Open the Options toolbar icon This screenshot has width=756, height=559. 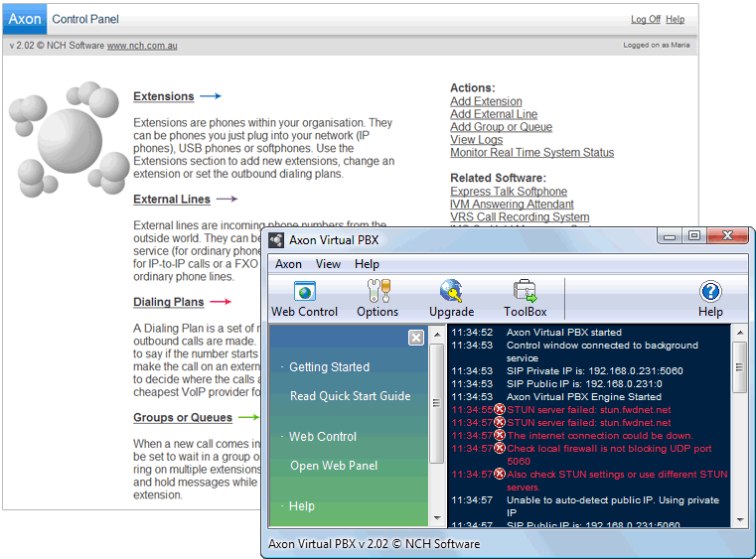pyautogui.click(x=378, y=292)
